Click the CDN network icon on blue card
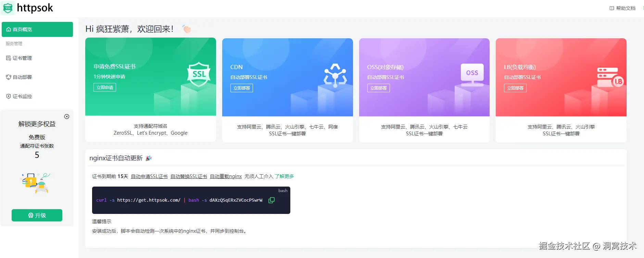 pyautogui.click(x=335, y=75)
